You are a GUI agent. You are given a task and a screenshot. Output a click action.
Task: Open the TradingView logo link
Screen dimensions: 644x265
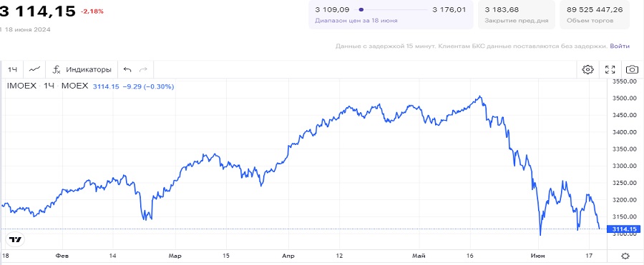pos(15,239)
